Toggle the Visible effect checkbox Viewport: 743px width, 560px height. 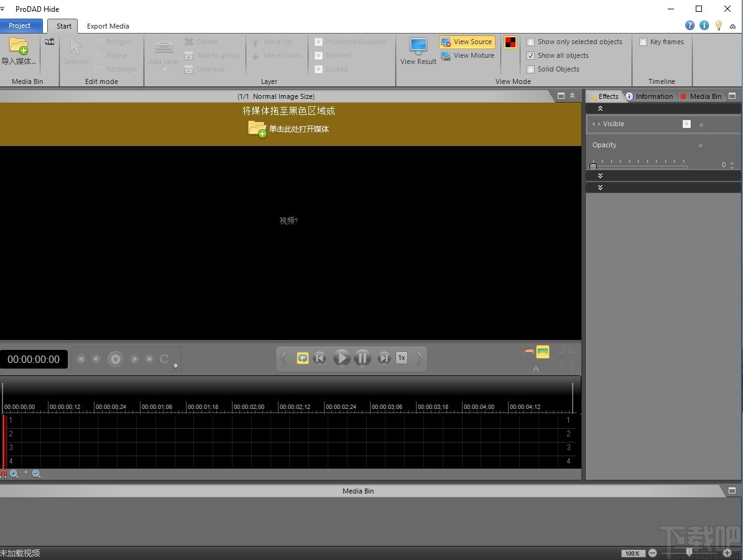[686, 124]
